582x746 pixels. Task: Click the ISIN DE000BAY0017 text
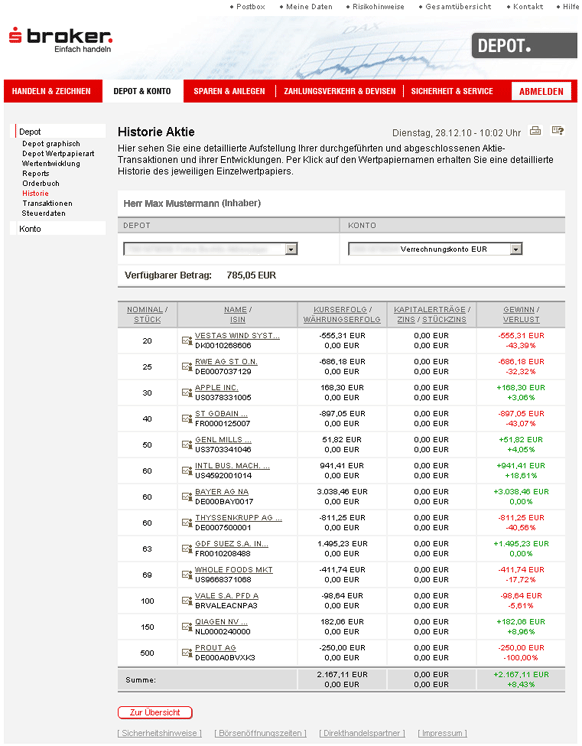(224, 501)
